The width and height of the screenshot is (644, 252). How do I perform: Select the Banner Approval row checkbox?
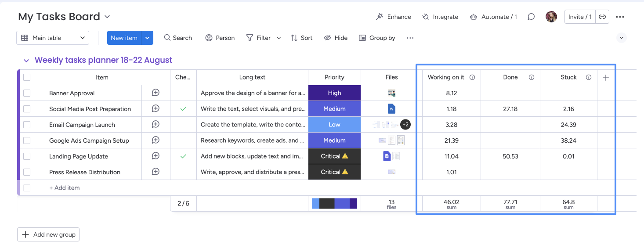pos(27,93)
